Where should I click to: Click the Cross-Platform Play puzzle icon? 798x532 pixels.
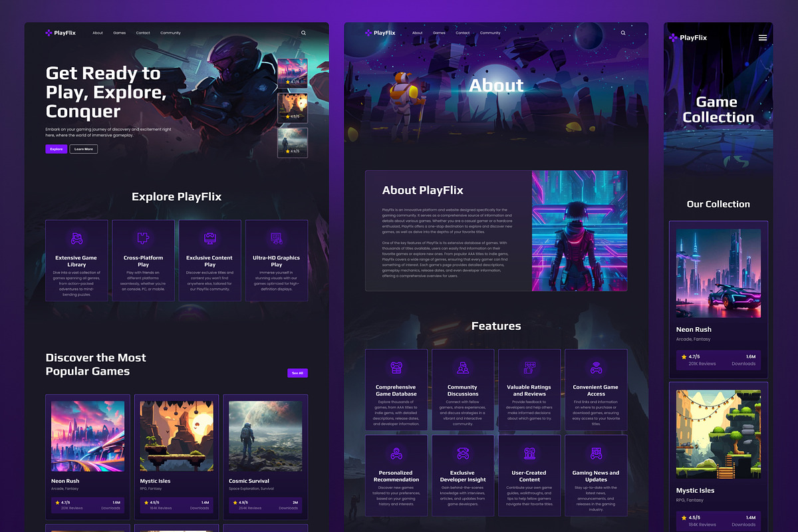pyautogui.click(x=143, y=238)
